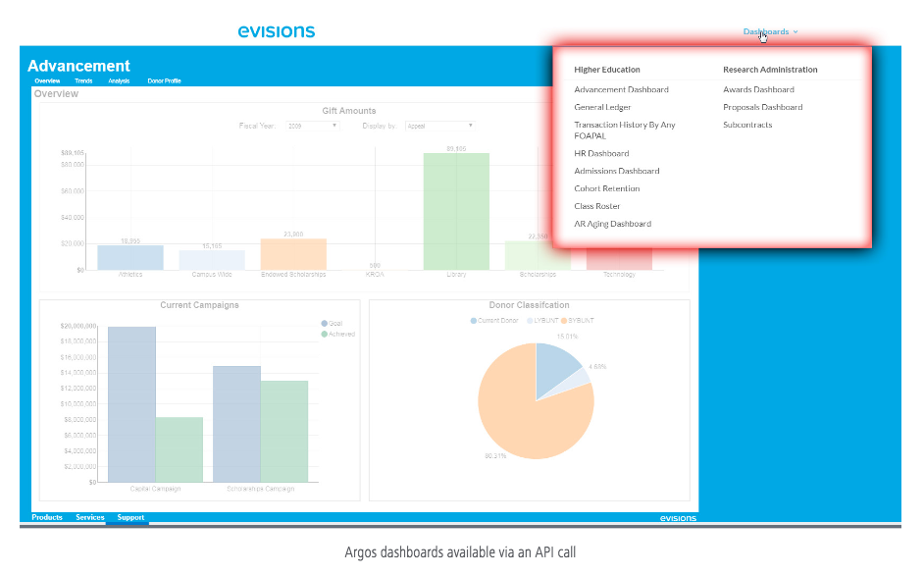Switch to the Analysis tab

tap(119, 80)
